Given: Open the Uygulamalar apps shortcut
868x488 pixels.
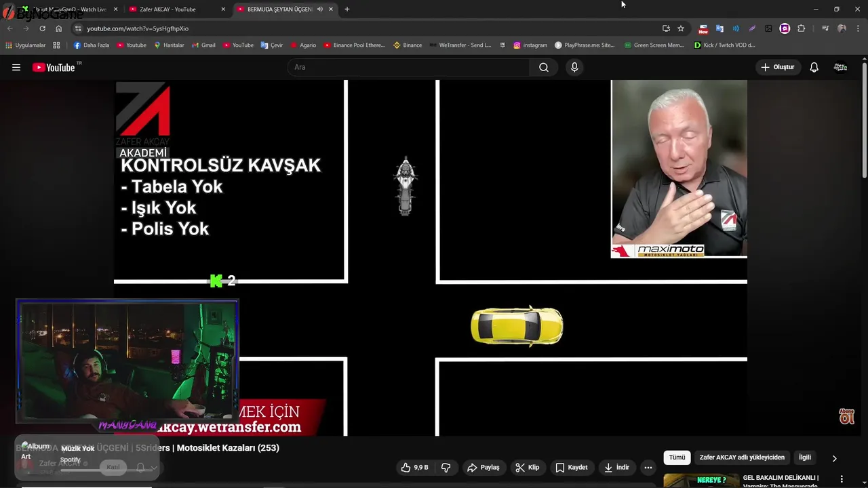Looking at the screenshot, I should (25, 45).
